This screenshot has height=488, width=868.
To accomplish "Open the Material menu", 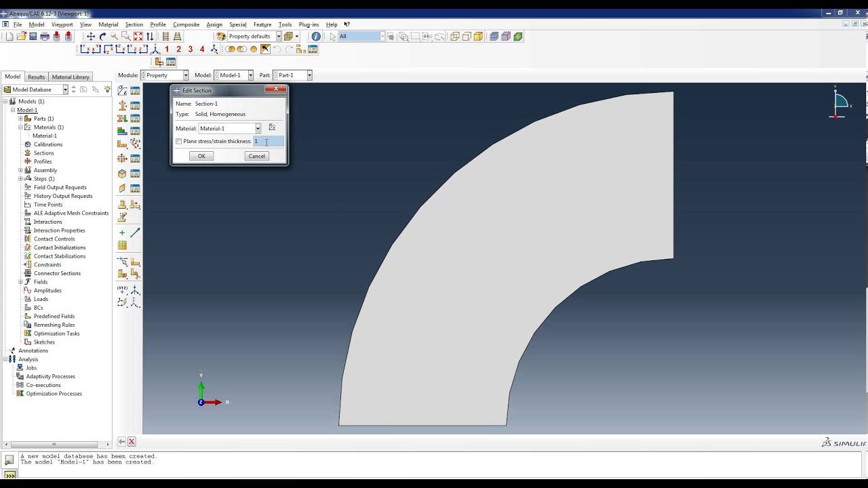I will click(108, 24).
